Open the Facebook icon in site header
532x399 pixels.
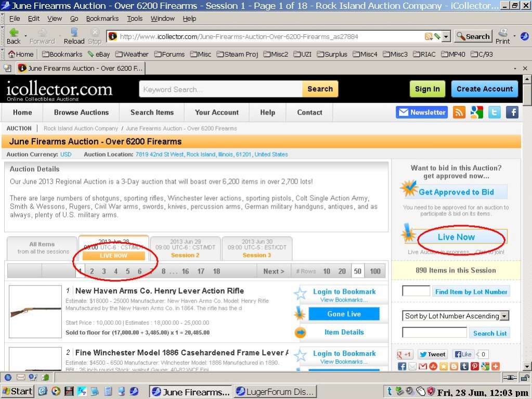512,112
